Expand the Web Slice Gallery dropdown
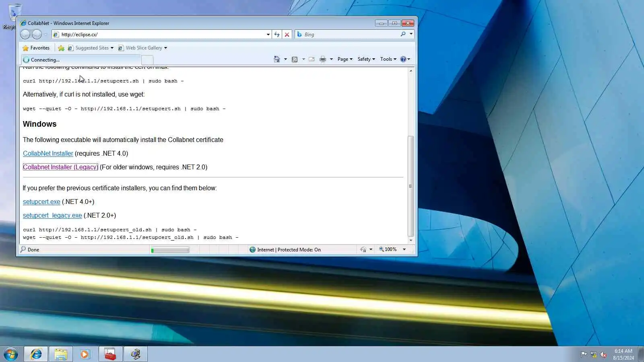 tap(165, 48)
